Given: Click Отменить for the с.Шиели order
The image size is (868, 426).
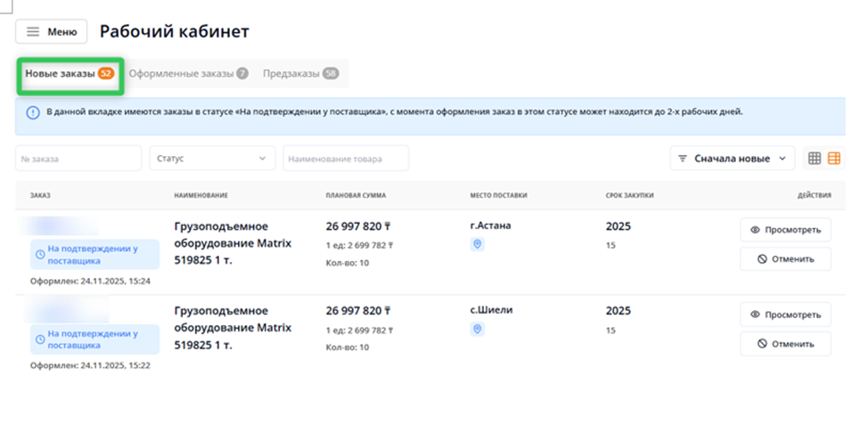Looking at the screenshot, I should pos(785,344).
